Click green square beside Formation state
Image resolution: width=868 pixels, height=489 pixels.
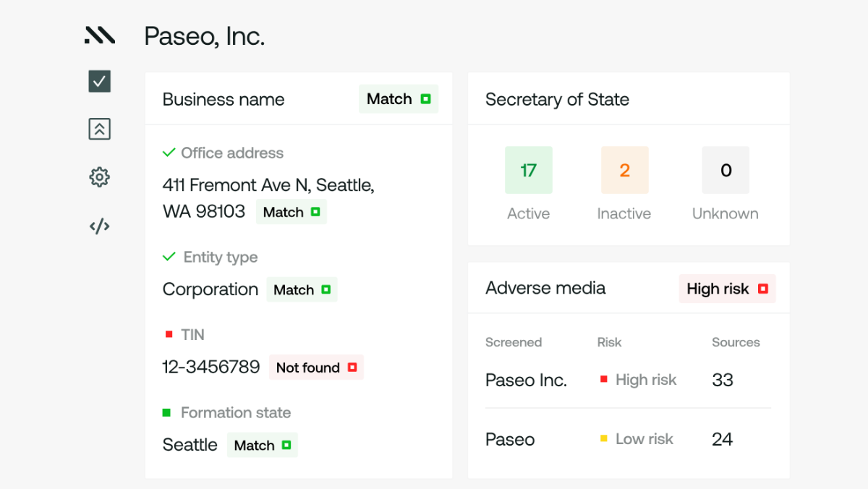point(167,412)
